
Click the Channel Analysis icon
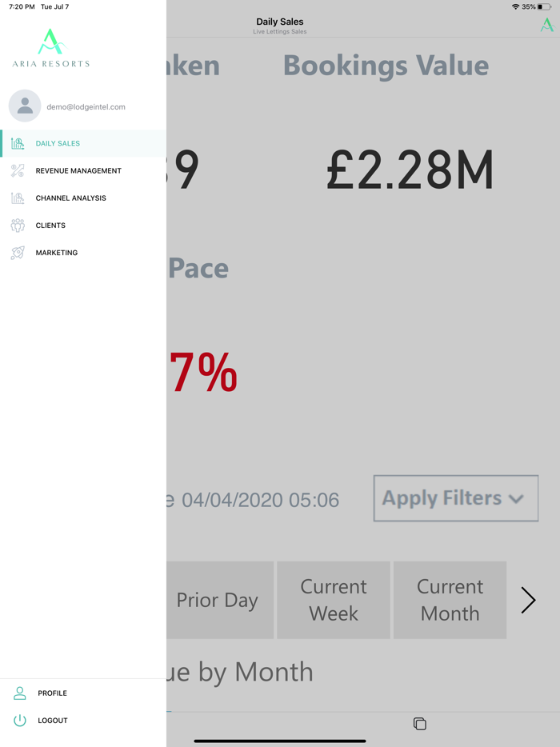tap(18, 198)
